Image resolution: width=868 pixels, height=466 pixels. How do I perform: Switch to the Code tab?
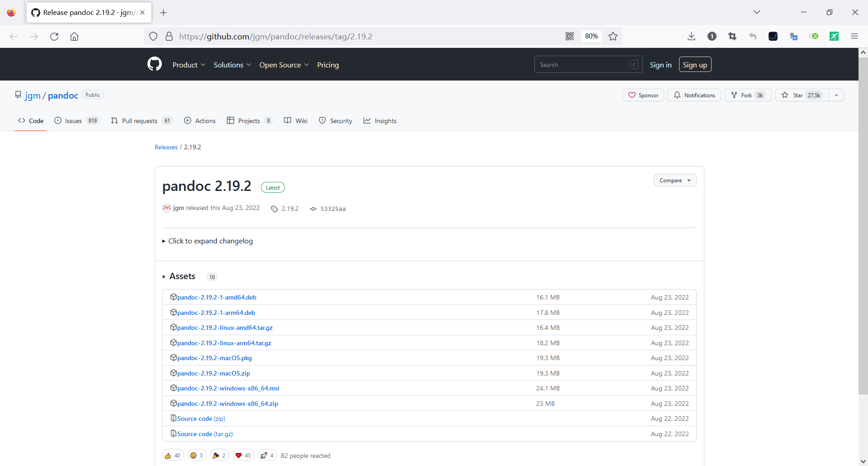pyautogui.click(x=31, y=121)
